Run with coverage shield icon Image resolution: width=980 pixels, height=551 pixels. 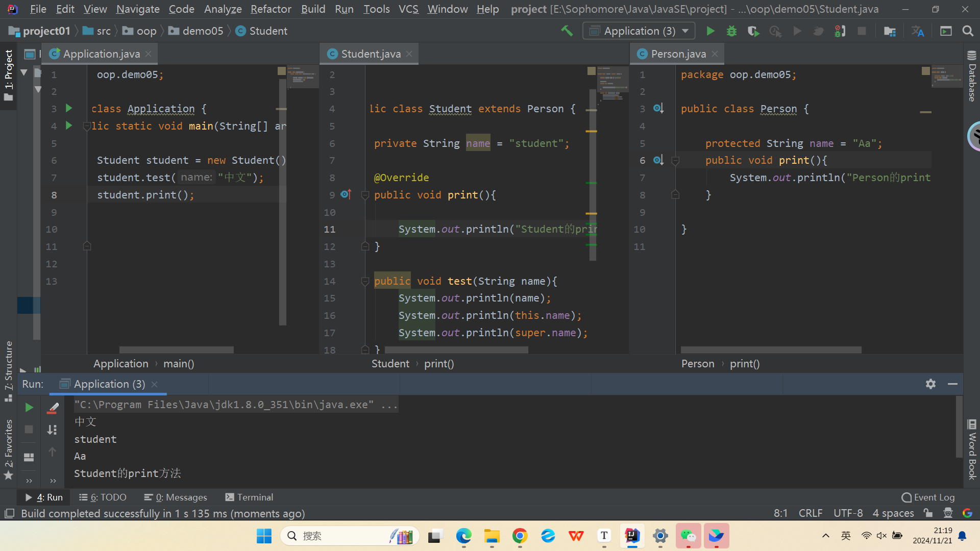753,31
